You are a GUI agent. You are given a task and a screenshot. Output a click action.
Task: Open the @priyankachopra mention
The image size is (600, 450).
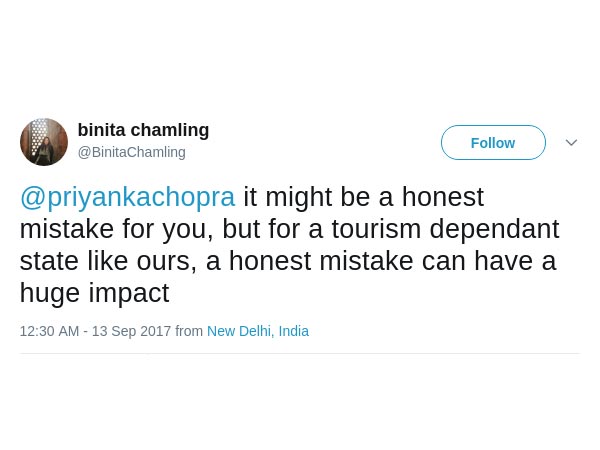[x=127, y=197]
